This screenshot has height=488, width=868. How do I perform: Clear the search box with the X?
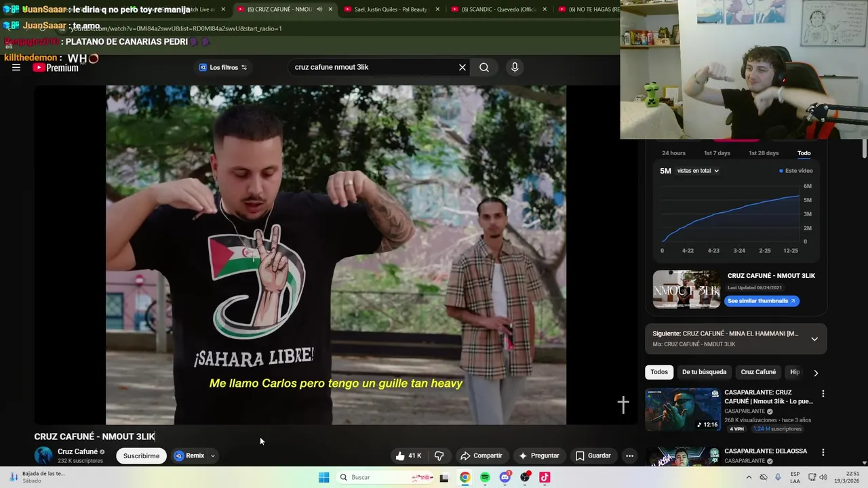click(x=462, y=67)
